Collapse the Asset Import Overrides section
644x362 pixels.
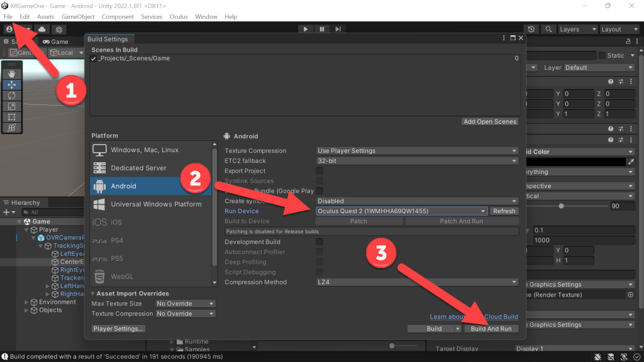tap(93, 293)
